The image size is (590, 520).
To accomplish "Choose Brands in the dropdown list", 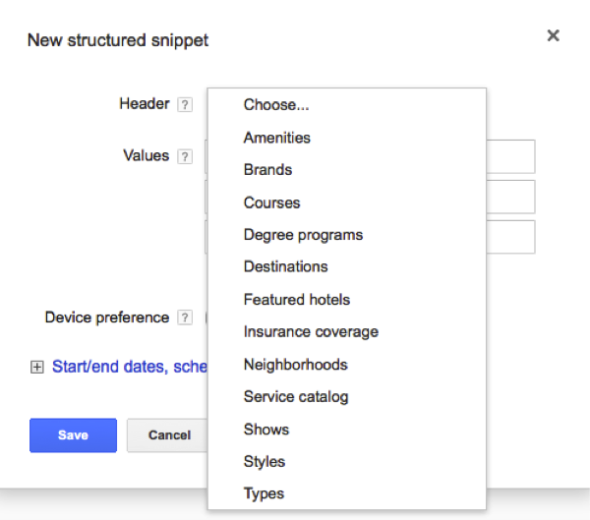I will click(347, 170).
